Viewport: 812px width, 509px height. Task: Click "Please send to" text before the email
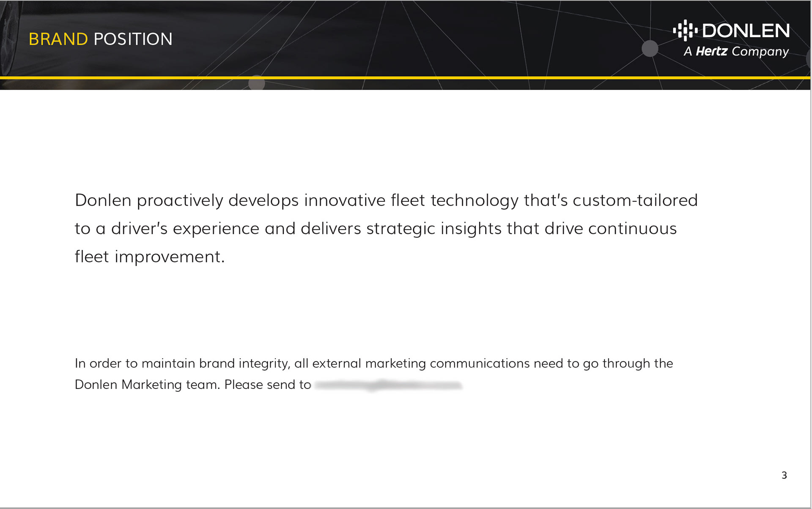pos(267,385)
